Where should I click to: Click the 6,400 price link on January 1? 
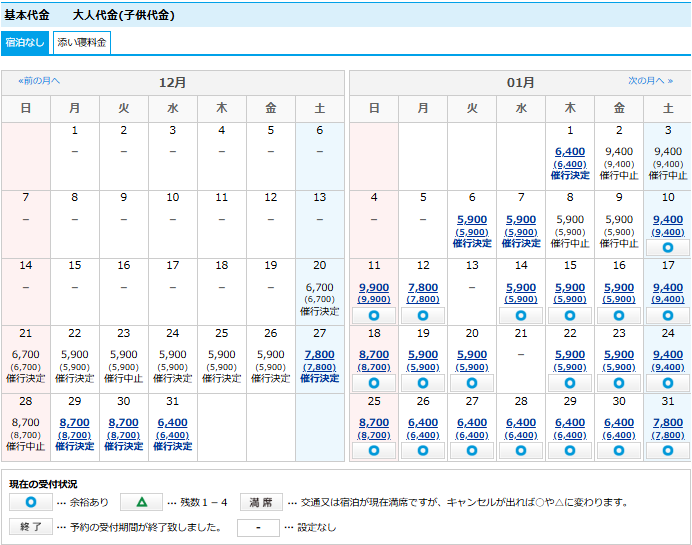(x=570, y=152)
